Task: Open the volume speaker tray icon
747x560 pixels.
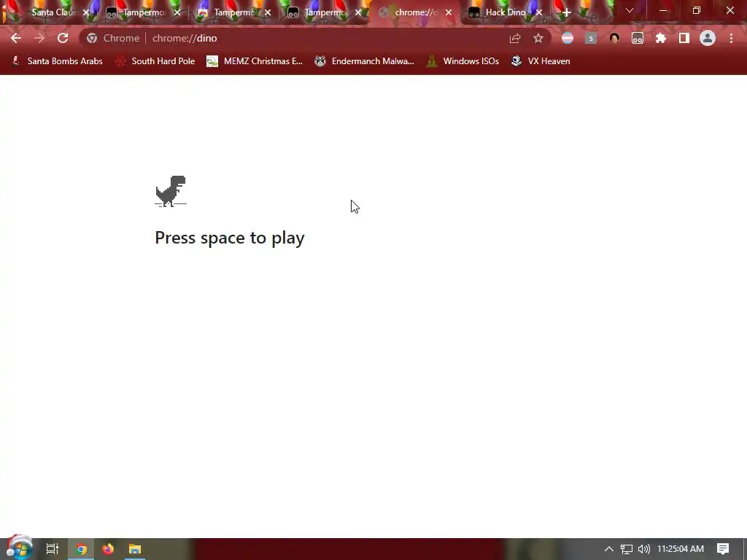Action: [643, 549]
